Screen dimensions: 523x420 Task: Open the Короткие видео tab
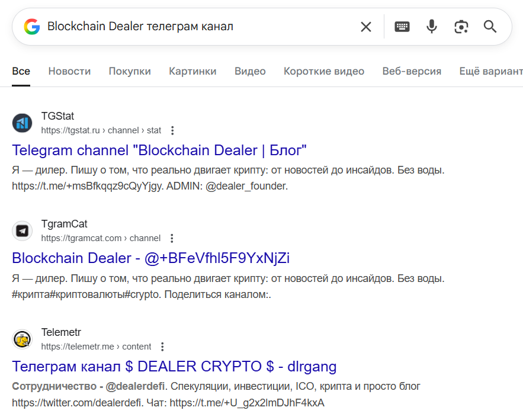point(323,71)
